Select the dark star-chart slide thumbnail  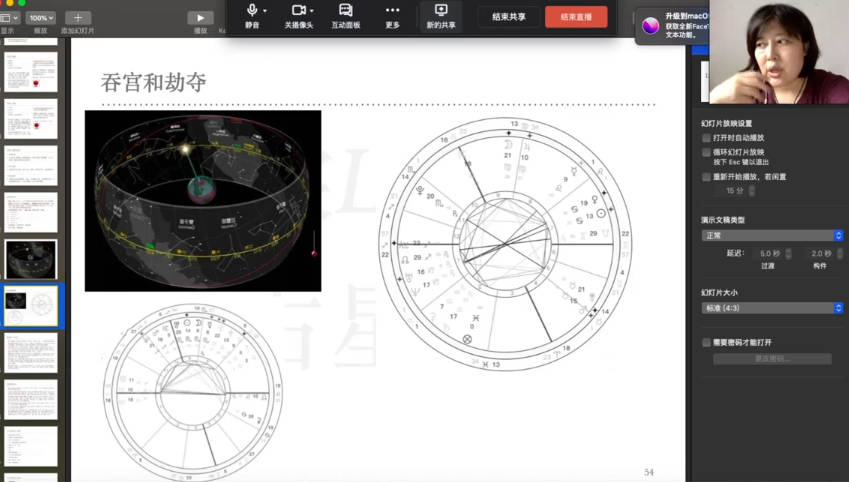[x=31, y=259]
